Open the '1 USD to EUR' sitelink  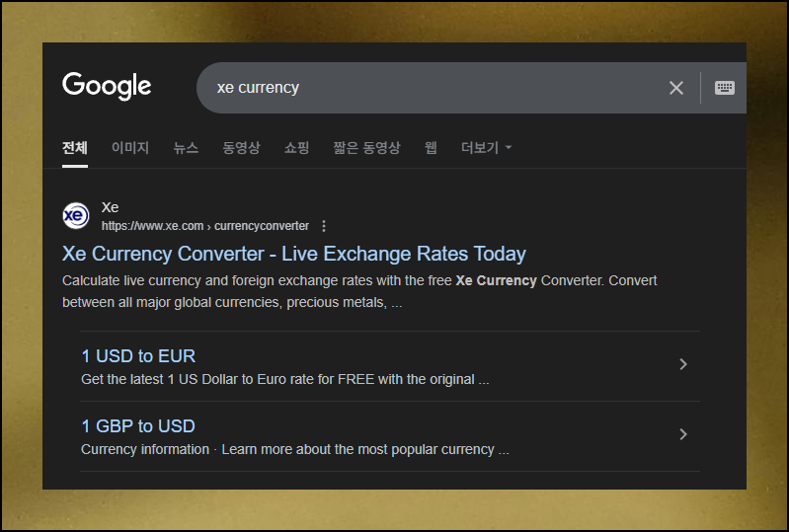138,356
